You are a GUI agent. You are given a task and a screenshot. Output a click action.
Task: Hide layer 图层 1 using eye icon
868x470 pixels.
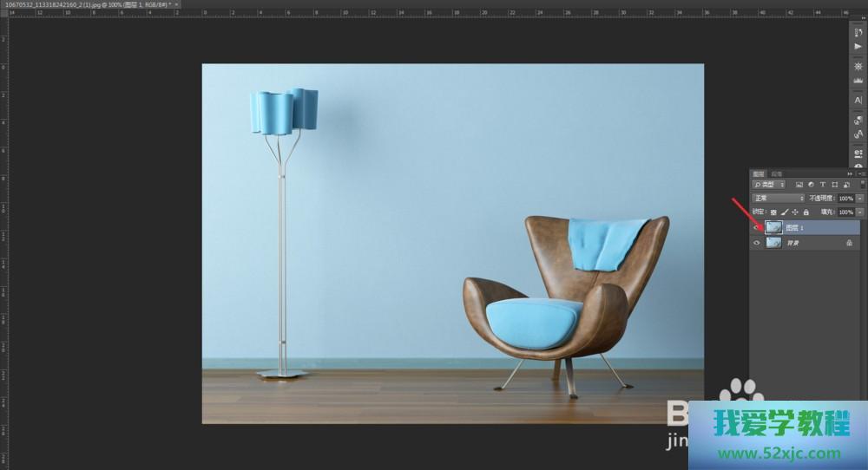pos(757,227)
